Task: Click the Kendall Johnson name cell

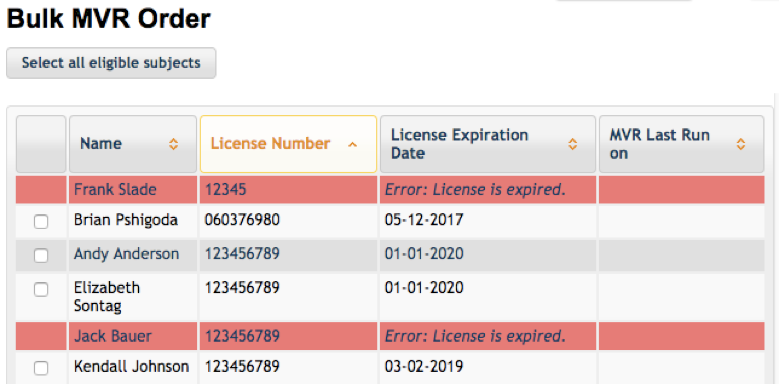Action: click(133, 368)
